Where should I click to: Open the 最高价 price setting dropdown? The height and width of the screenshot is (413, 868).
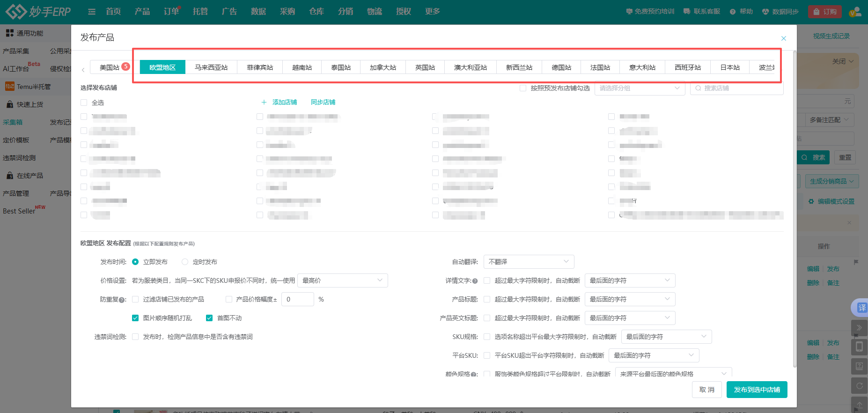click(x=342, y=280)
